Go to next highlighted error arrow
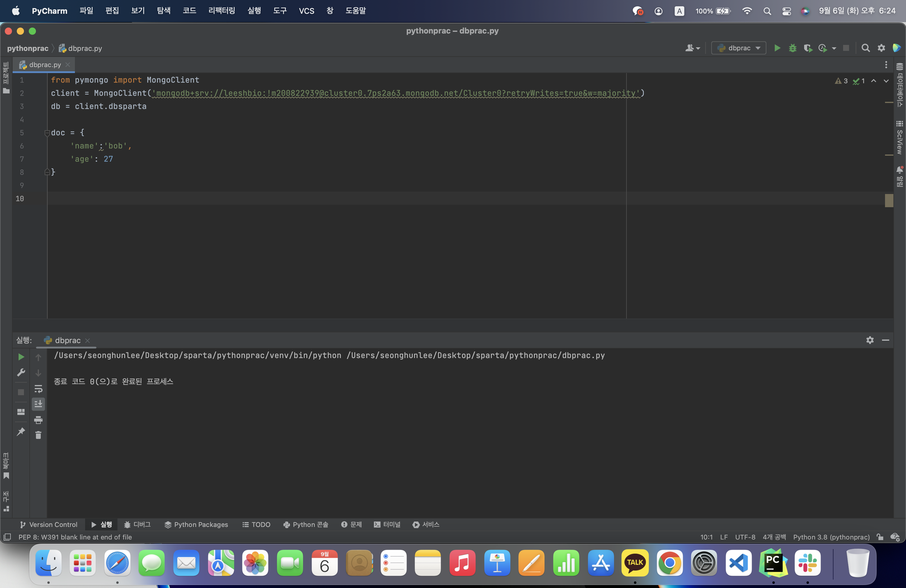Viewport: 906px width, 588px height. (886, 81)
